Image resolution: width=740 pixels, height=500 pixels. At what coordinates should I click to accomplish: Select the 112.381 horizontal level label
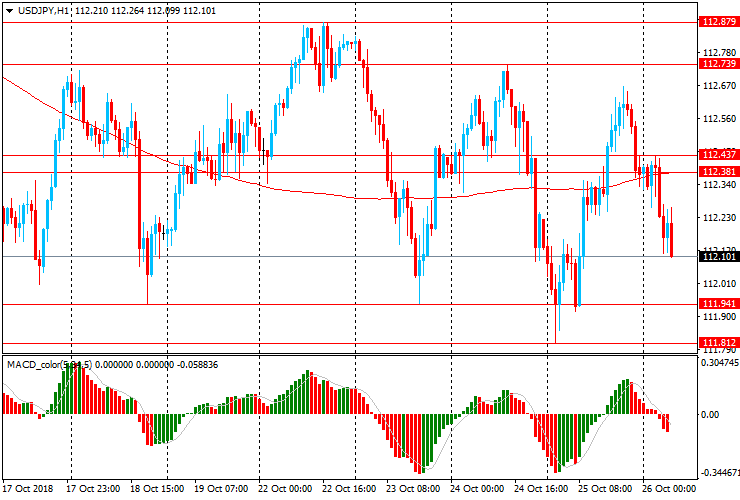pyautogui.click(x=719, y=171)
